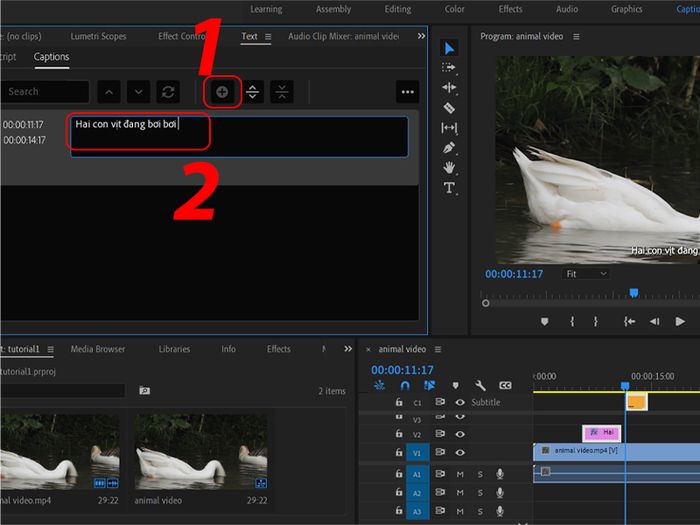Click the insert sequences as nests icon
The image size is (700, 525).
[379, 385]
